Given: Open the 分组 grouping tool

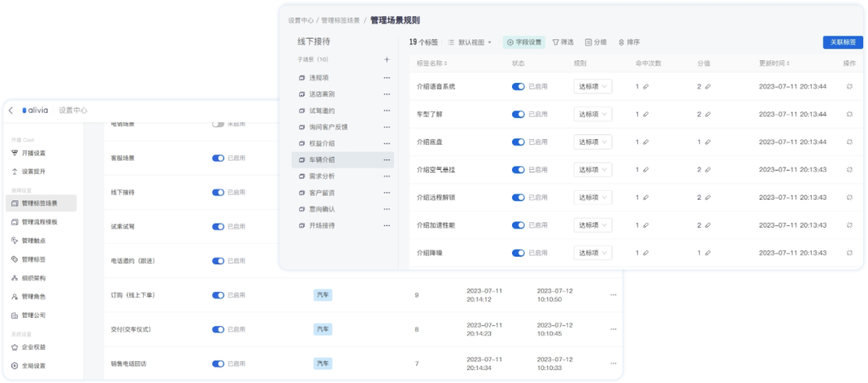Looking at the screenshot, I should click(596, 42).
